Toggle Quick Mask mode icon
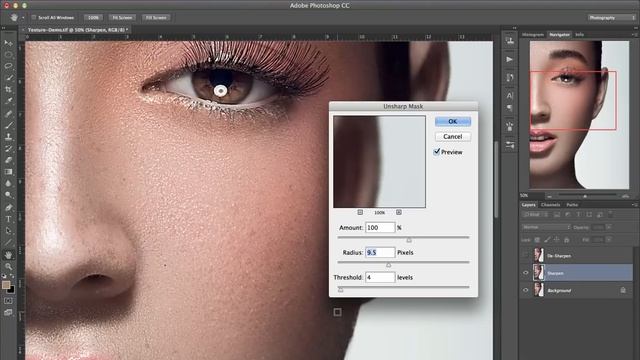 pos(8,301)
